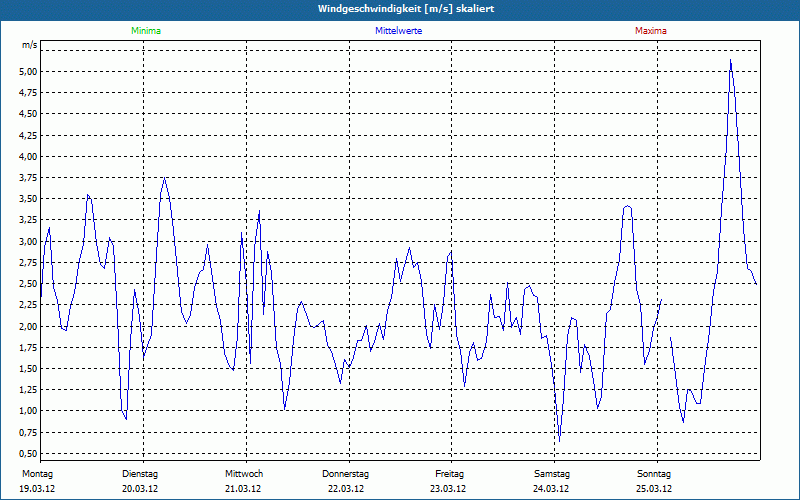Click the 19.03.12 date label

37,489
